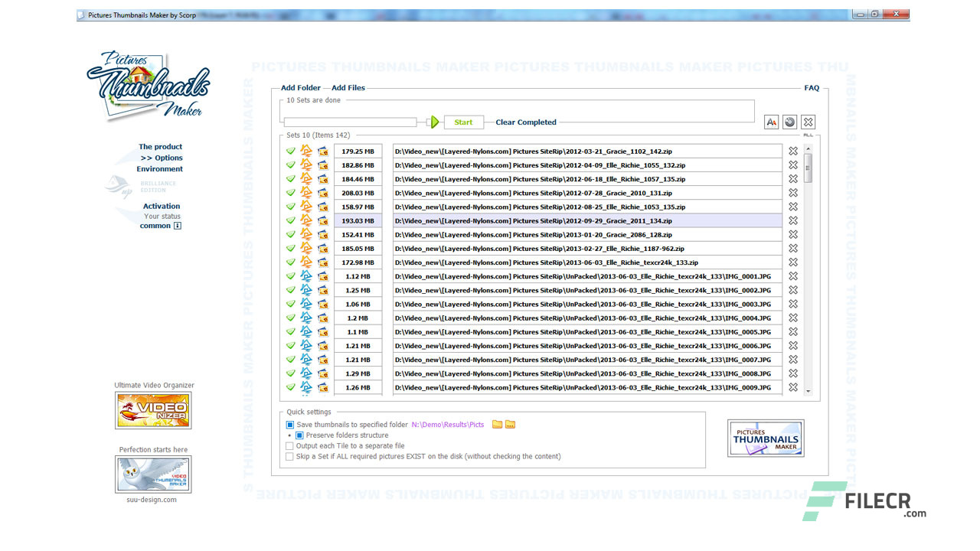Enable 'Skip a Set if ALL required pictures EXIST'
980x551 pixels.
coord(290,457)
